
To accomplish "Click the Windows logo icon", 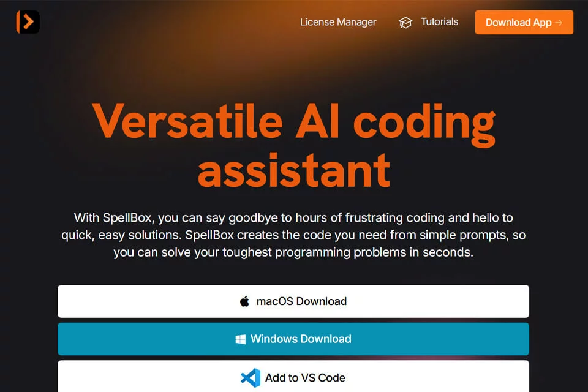I will [240, 339].
